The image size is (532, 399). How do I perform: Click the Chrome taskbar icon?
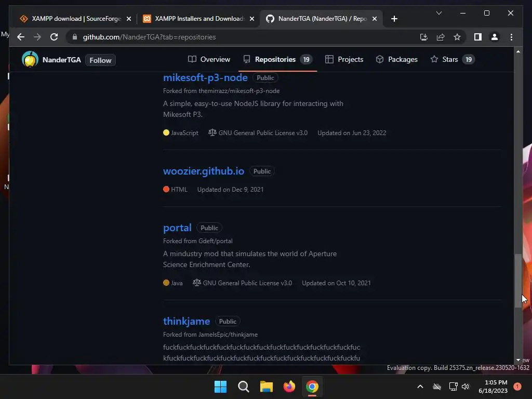click(312, 387)
